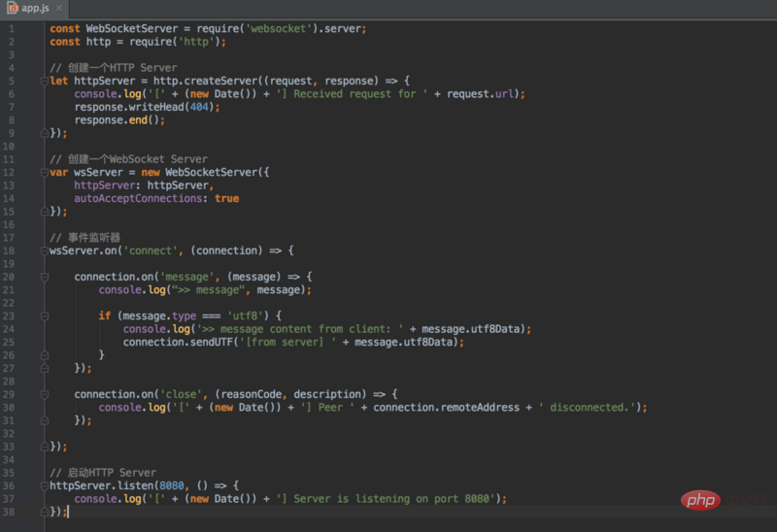Click 'Server is listening on port 8080' string
The width and height of the screenshot is (777, 532).
(385, 499)
